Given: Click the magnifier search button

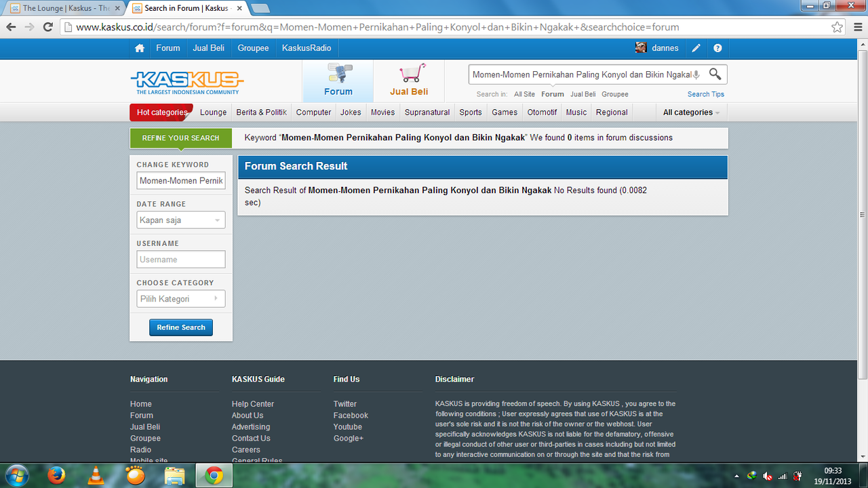Looking at the screenshot, I should click(715, 74).
